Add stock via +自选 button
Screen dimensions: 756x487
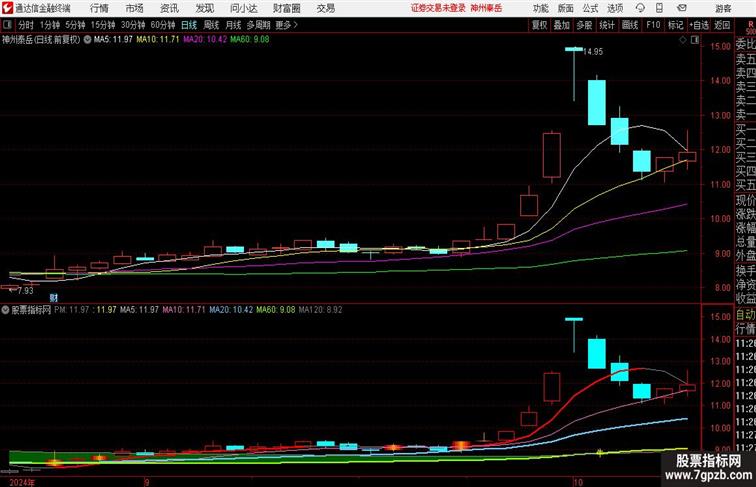[699, 25]
